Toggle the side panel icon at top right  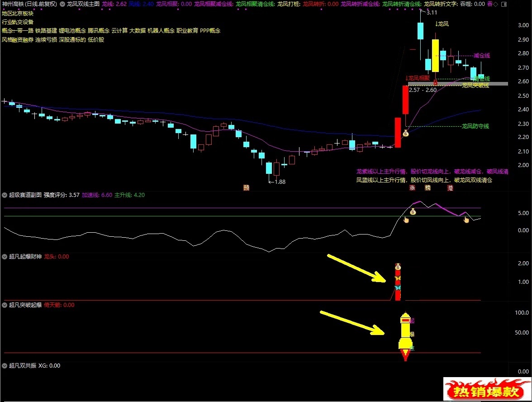(x=504, y=4)
